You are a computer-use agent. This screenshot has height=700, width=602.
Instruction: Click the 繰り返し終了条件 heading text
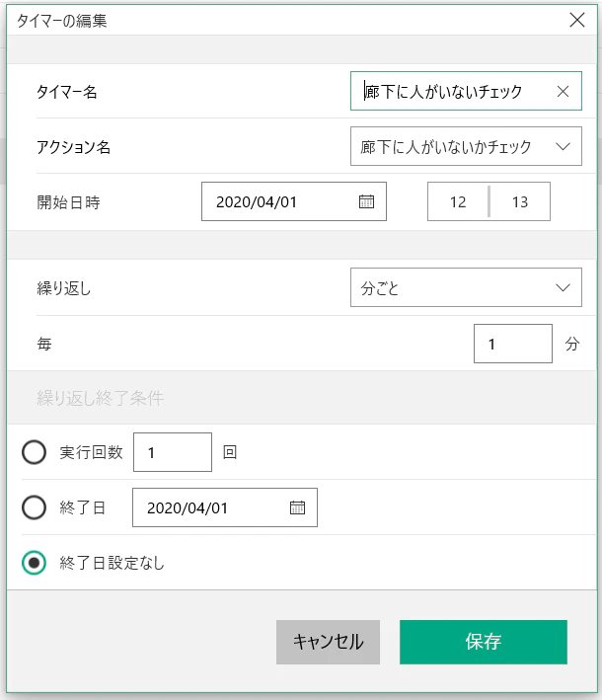pos(101,398)
